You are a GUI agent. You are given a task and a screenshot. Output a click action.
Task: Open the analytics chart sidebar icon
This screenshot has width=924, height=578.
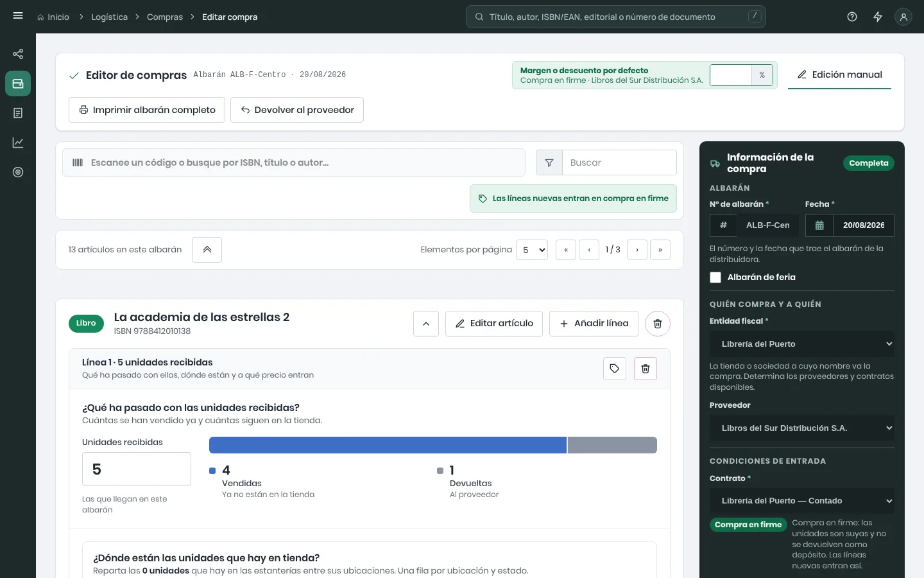click(x=18, y=143)
